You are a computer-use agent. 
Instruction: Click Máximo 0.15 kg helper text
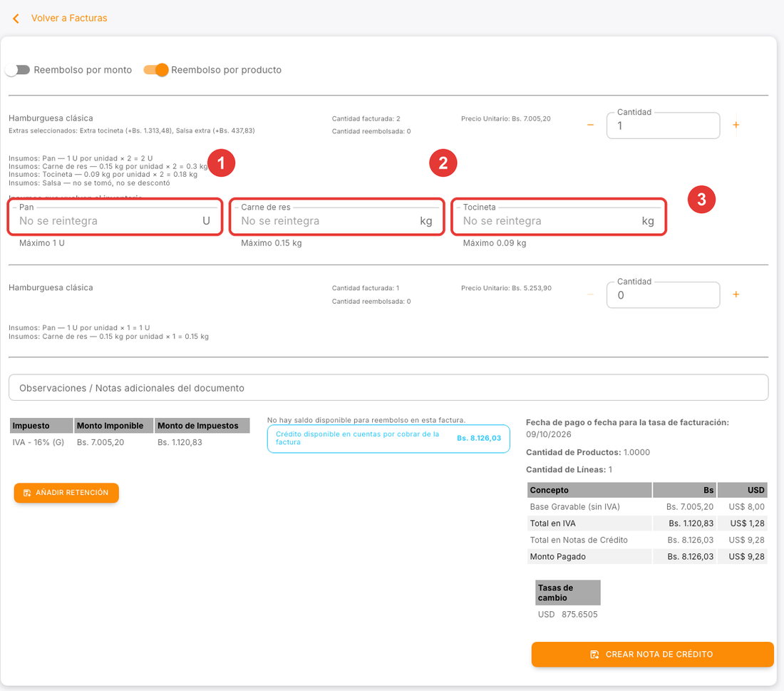pos(272,243)
